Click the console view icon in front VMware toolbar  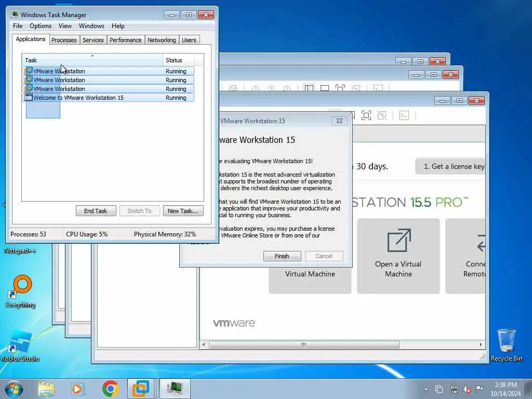(x=404, y=116)
